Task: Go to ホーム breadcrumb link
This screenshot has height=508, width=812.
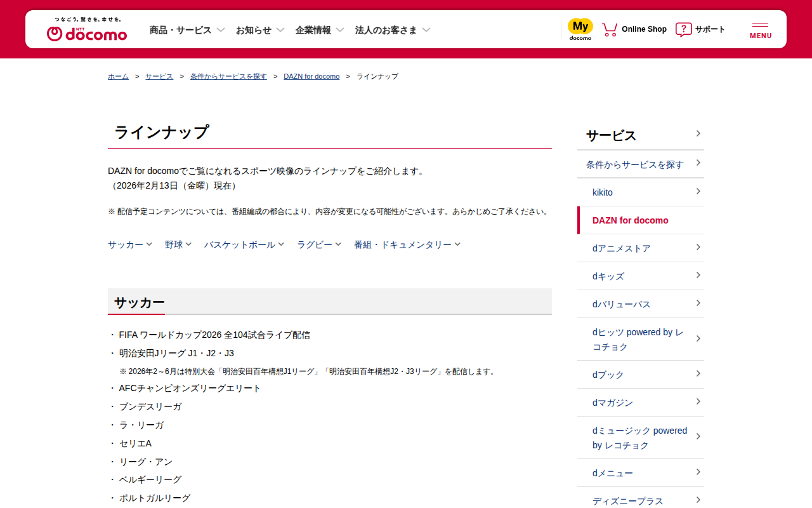Action: coord(118,76)
